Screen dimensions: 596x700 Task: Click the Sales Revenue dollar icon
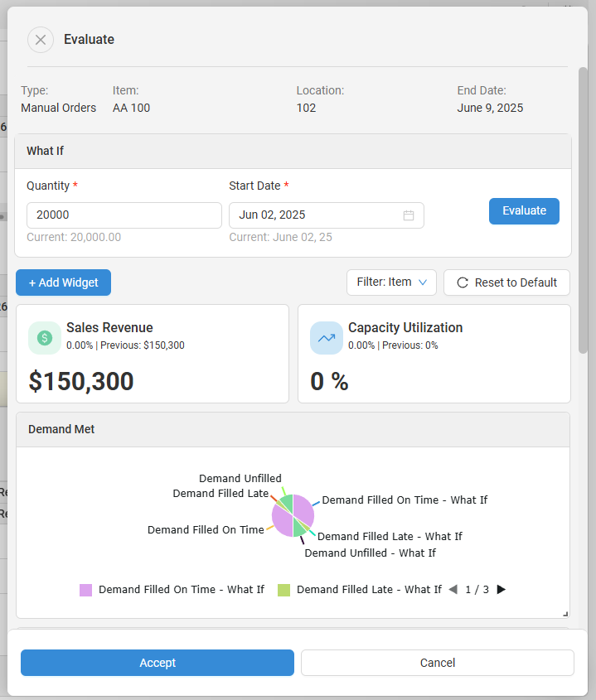pos(45,338)
